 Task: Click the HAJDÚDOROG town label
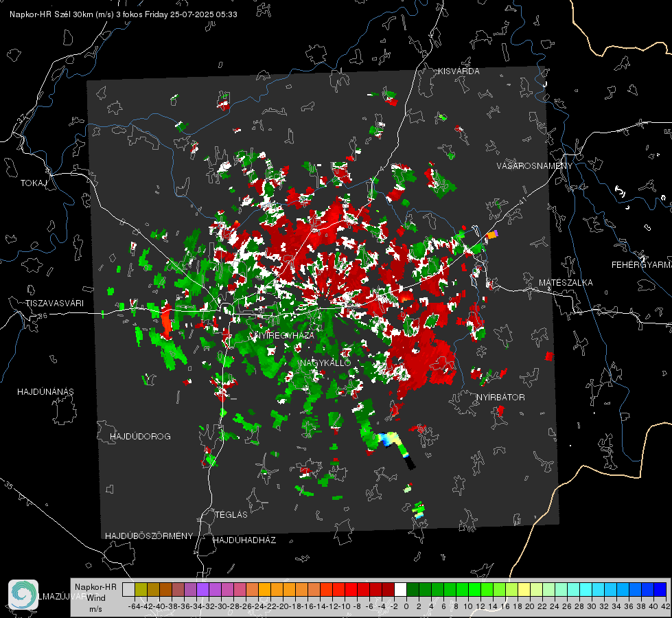click(140, 437)
